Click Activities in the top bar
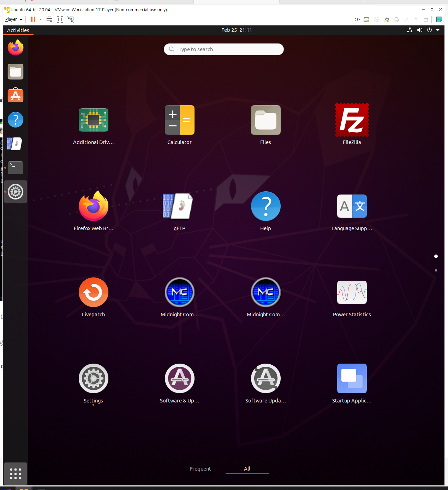 (x=18, y=30)
